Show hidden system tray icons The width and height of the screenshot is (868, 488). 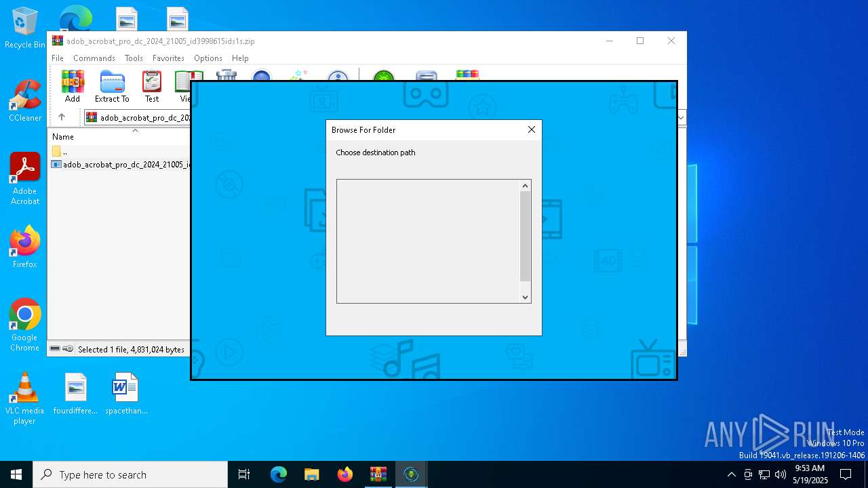[731, 474]
